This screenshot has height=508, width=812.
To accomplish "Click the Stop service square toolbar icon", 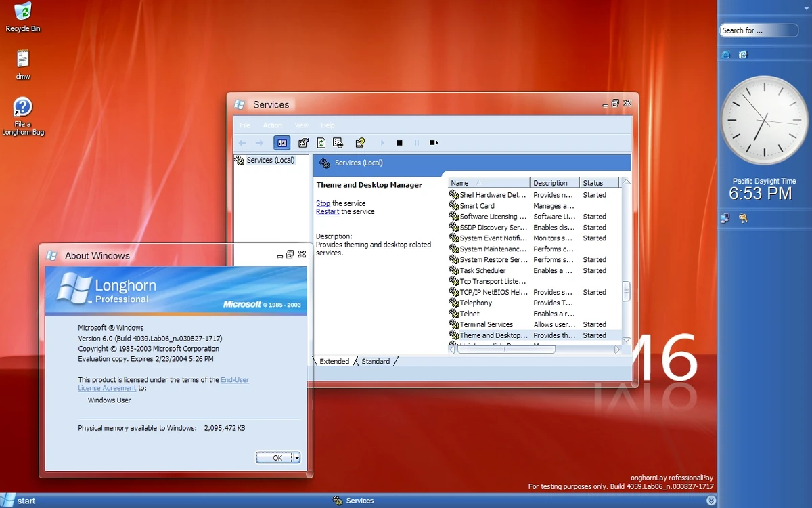I will (399, 142).
